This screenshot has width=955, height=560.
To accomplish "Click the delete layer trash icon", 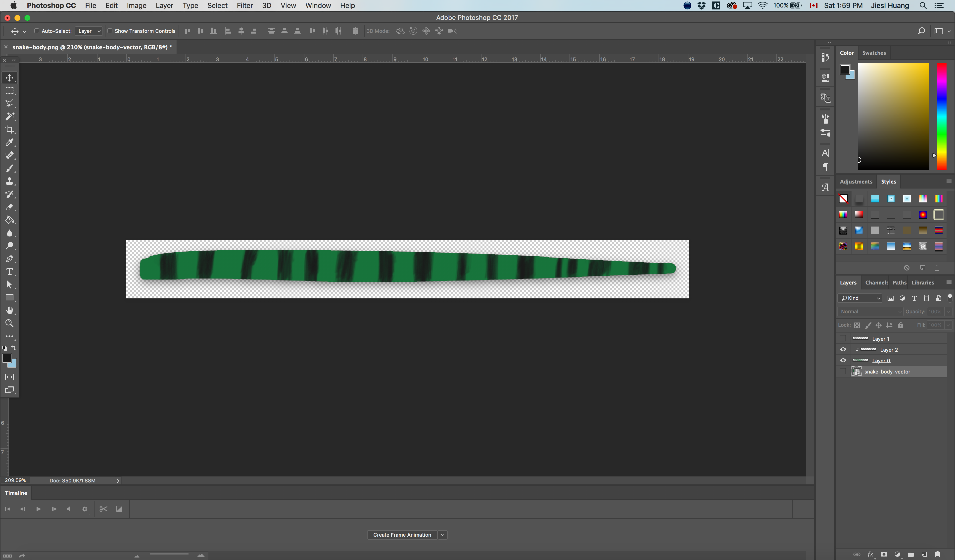I will pyautogui.click(x=938, y=554).
